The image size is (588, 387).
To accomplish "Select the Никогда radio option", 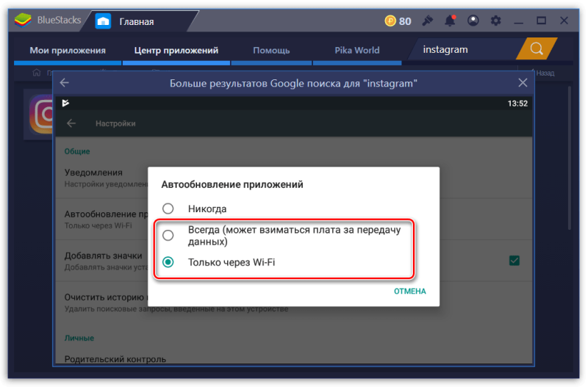I will (168, 209).
